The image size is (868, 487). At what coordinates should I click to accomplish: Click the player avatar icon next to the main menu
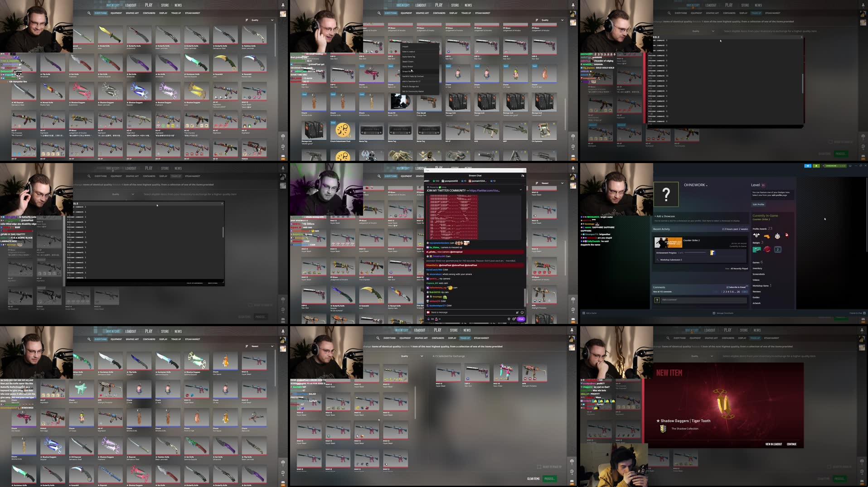283,5
